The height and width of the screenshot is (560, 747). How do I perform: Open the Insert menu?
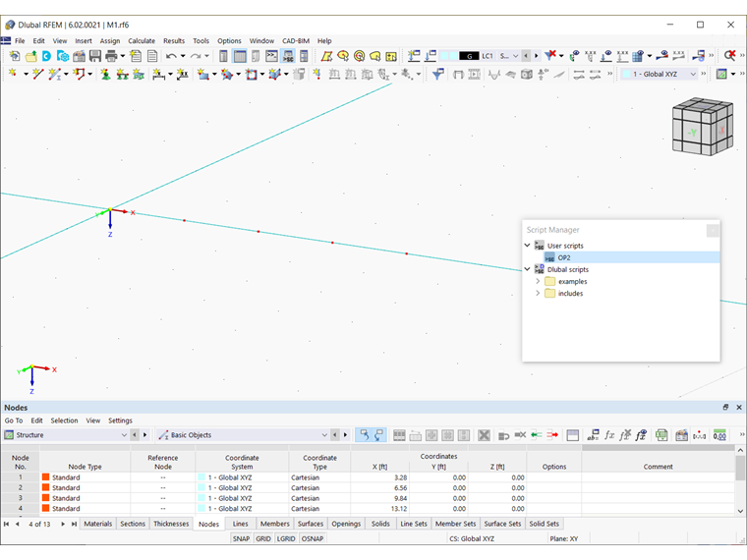pos(84,41)
